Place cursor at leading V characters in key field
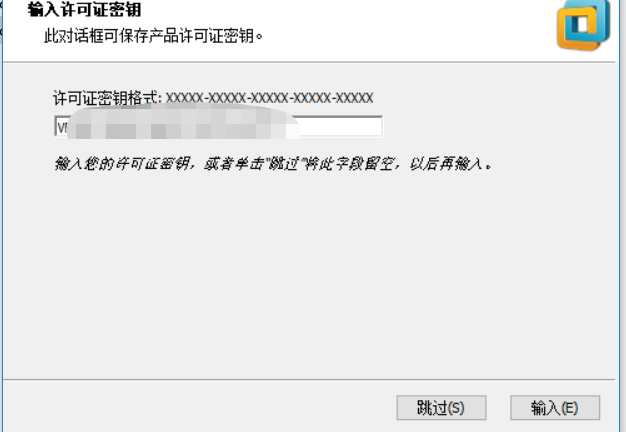626x432 pixels. coord(62,128)
